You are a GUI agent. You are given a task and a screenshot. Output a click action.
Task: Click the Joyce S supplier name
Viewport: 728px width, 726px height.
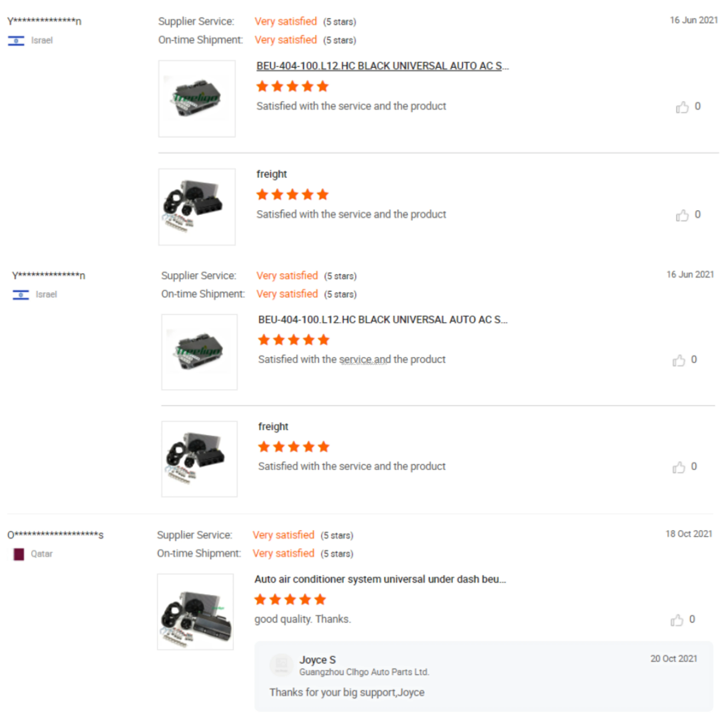click(x=317, y=660)
